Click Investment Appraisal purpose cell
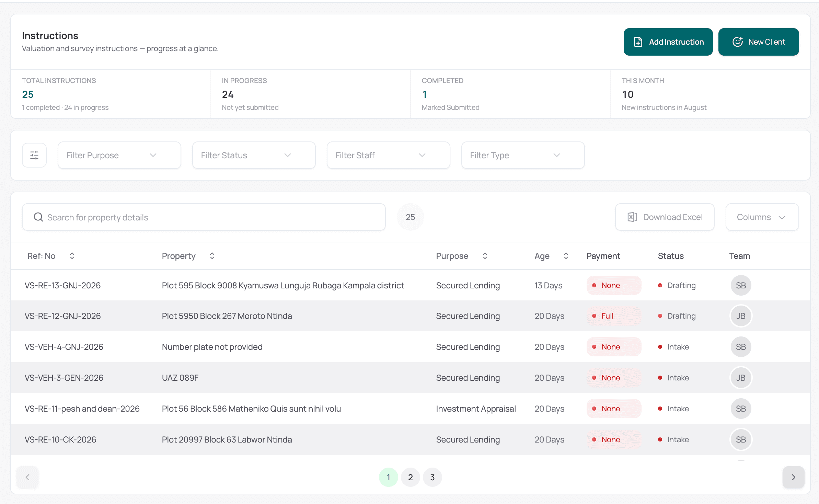 [476, 409]
